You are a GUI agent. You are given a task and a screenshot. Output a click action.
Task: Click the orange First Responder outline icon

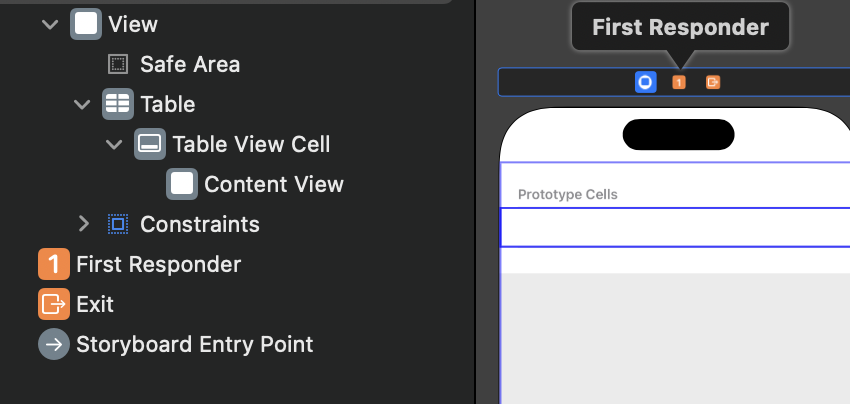pyautogui.click(x=54, y=264)
